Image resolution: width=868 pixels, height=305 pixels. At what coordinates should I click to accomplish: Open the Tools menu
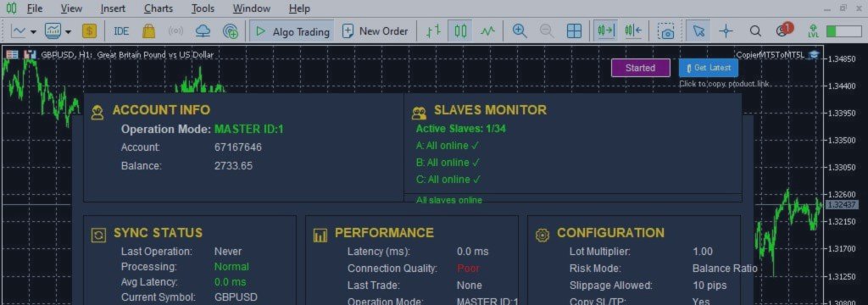coord(203,8)
